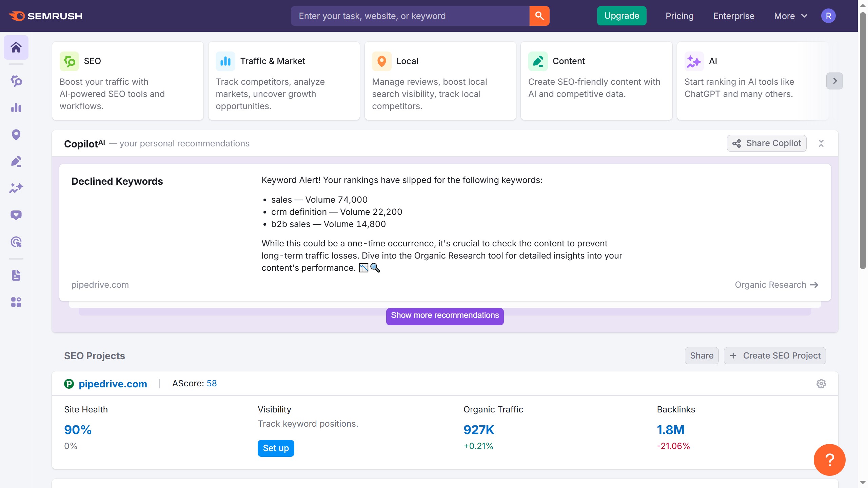Click the Organic Traffic +0.21% change value
Screen dimensions: 868x488
point(478,446)
